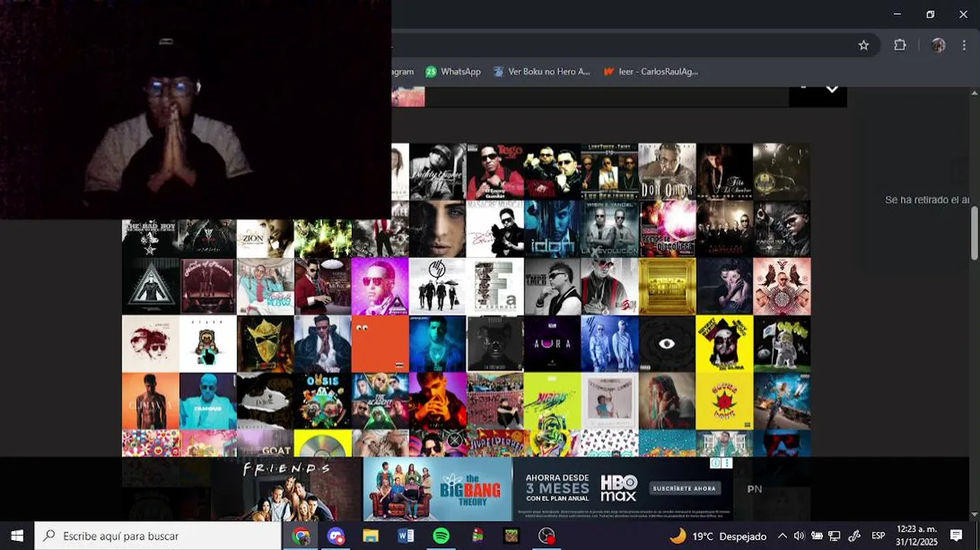
Task: Open the Ver Boku no Hero bookmark
Action: [542, 72]
